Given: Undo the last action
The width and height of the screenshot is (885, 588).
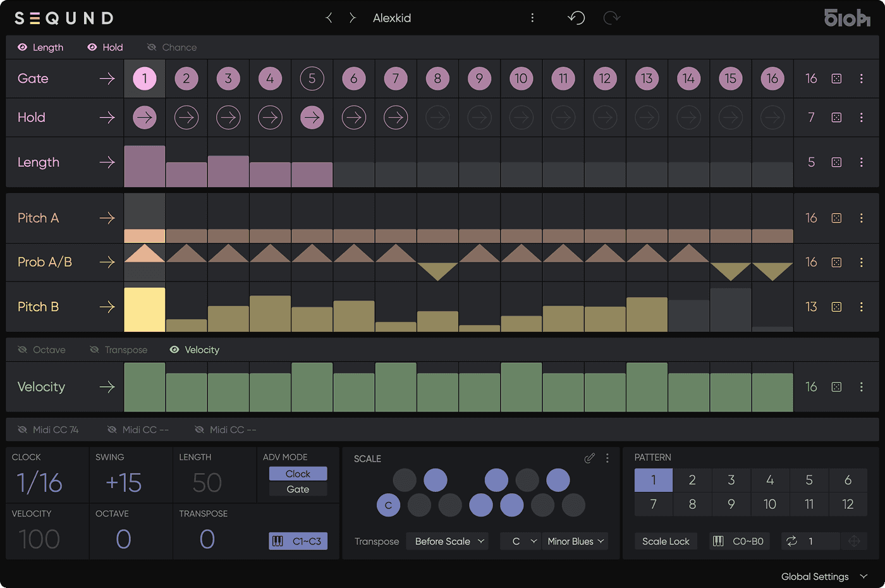Looking at the screenshot, I should pos(577,18).
